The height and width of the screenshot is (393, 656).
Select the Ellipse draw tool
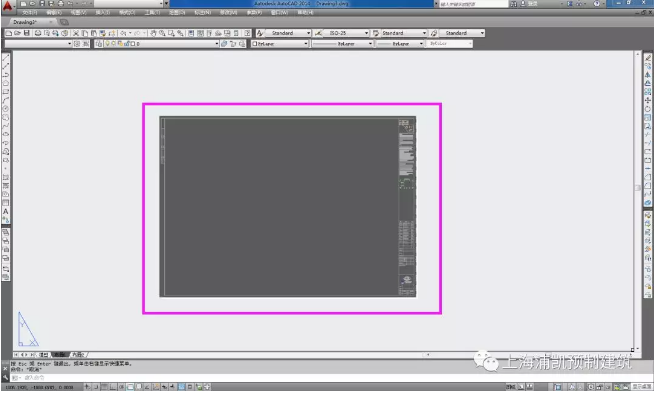[x=6, y=134]
